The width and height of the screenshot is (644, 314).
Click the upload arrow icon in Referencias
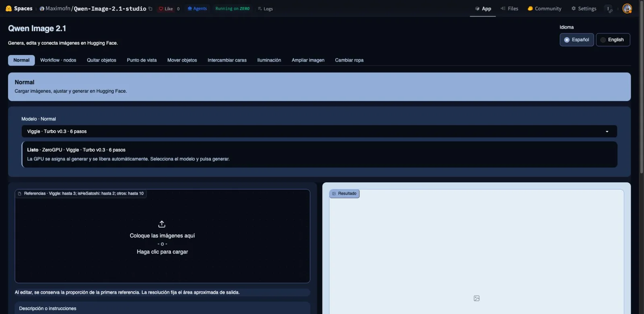(x=162, y=224)
